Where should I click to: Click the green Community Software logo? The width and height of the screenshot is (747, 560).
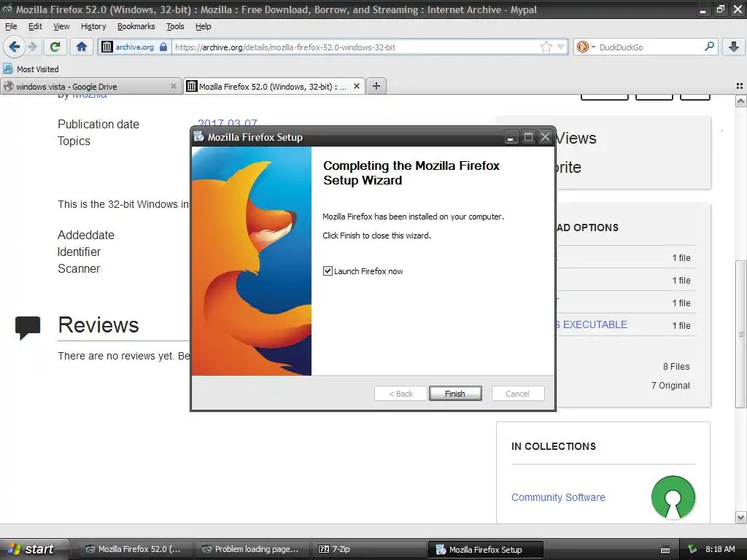pos(673,497)
